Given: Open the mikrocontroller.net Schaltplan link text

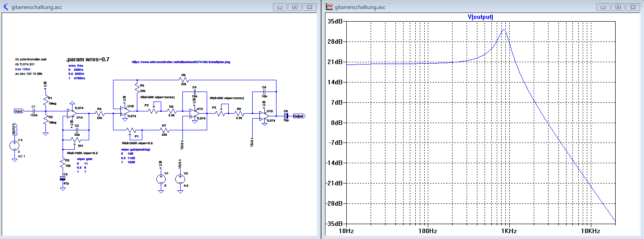Looking at the screenshot, I should pos(181,62).
